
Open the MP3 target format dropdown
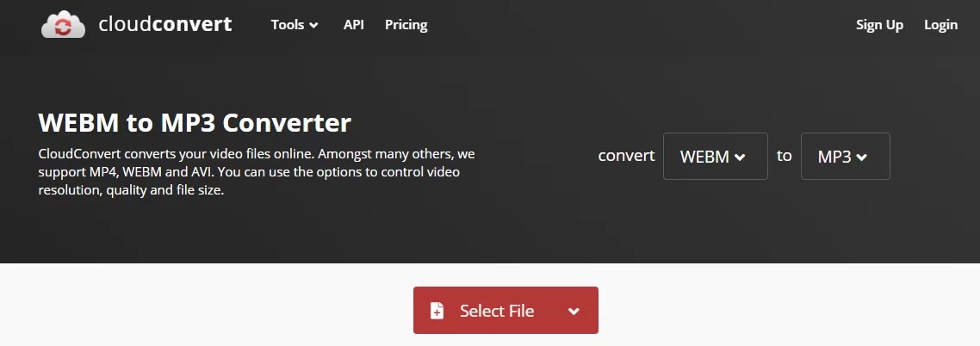pyautogui.click(x=845, y=156)
